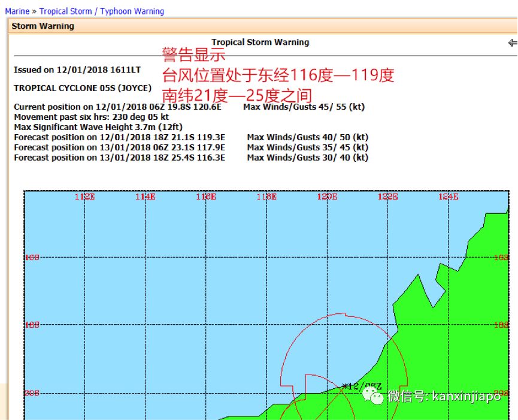
Task: Click the 124E longitude label on map
Action: pos(448,197)
